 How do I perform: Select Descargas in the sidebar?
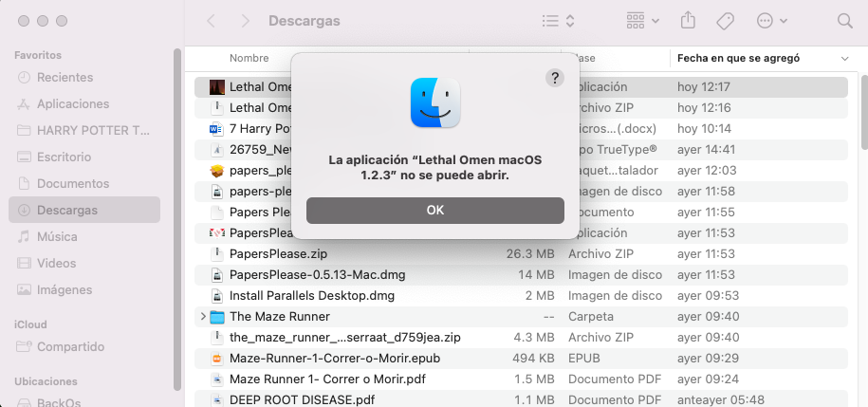84,210
